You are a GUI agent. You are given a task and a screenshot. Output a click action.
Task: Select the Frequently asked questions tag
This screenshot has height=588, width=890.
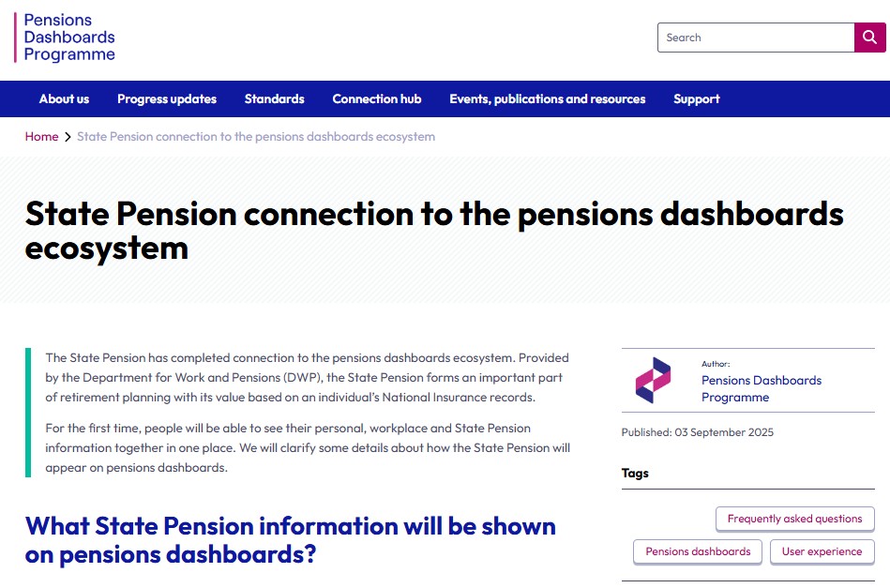click(x=794, y=519)
